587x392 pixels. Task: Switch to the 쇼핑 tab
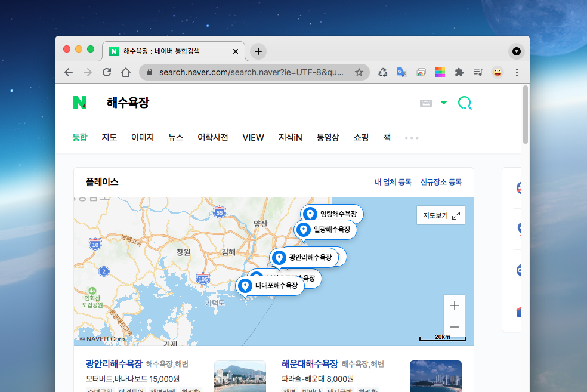(362, 137)
